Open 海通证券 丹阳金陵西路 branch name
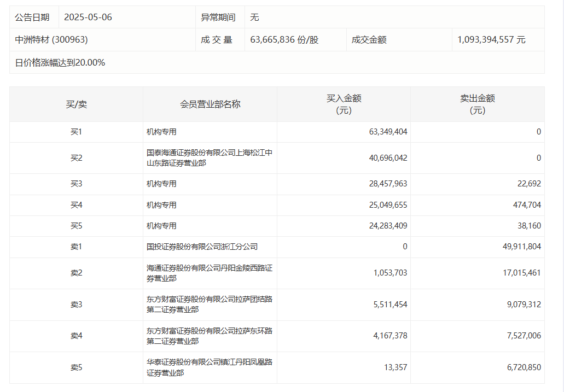Image resolution: width=564 pixels, height=392 pixels. [x=209, y=273]
